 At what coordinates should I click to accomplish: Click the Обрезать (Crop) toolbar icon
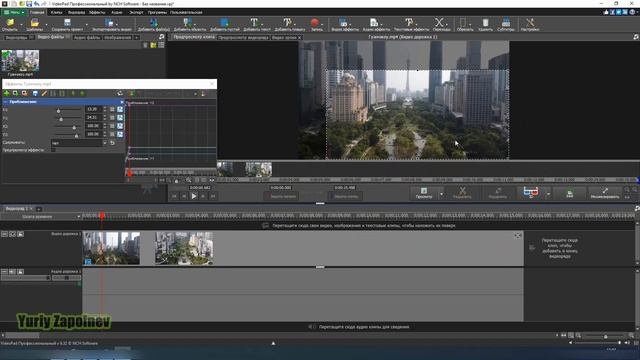click(463, 22)
